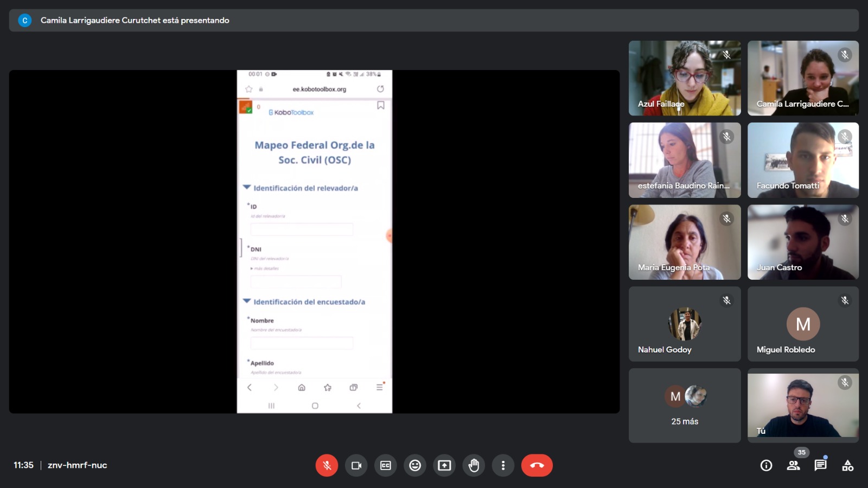Hang up with the red leave call button
Screen dimensions: 868x488
tap(537, 465)
